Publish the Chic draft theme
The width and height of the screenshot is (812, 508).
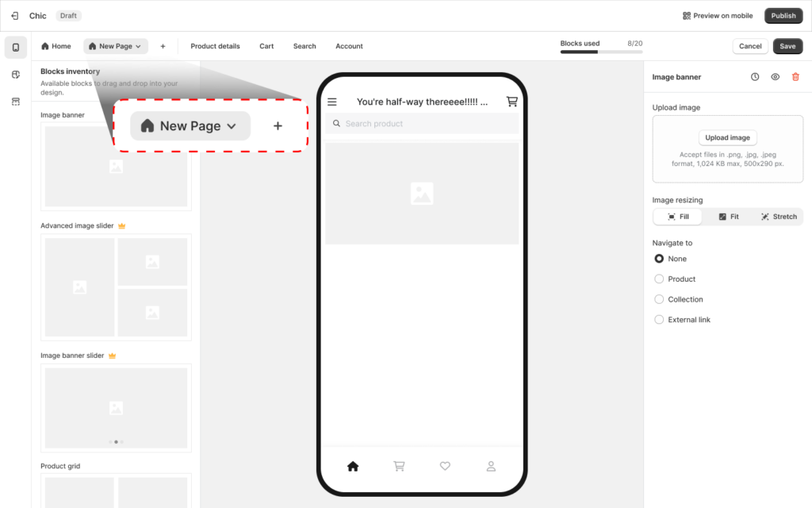tap(783, 15)
